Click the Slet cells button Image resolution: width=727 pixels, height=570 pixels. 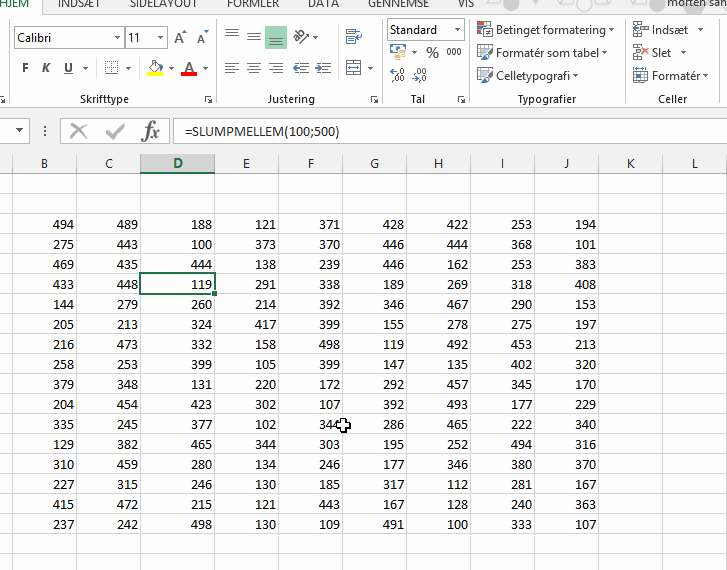660,52
